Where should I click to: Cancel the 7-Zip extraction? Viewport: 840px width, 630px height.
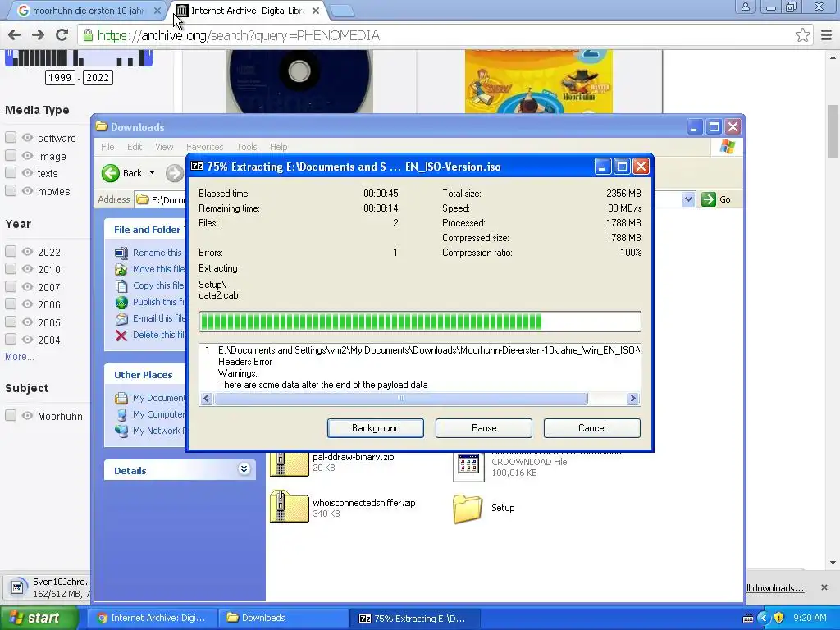(592, 428)
